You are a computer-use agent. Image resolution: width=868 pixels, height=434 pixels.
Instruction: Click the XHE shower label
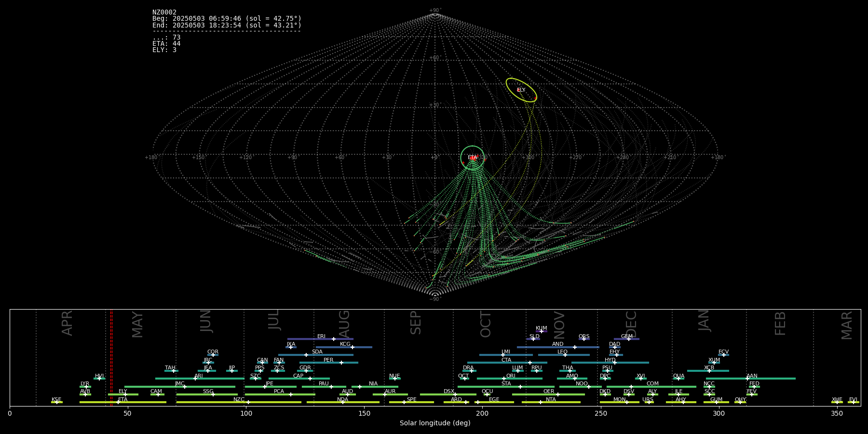pos(837,400)
